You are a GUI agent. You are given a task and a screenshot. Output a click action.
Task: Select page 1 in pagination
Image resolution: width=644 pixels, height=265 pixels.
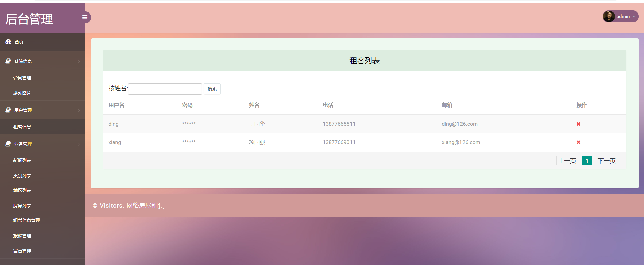click(587, 161)
